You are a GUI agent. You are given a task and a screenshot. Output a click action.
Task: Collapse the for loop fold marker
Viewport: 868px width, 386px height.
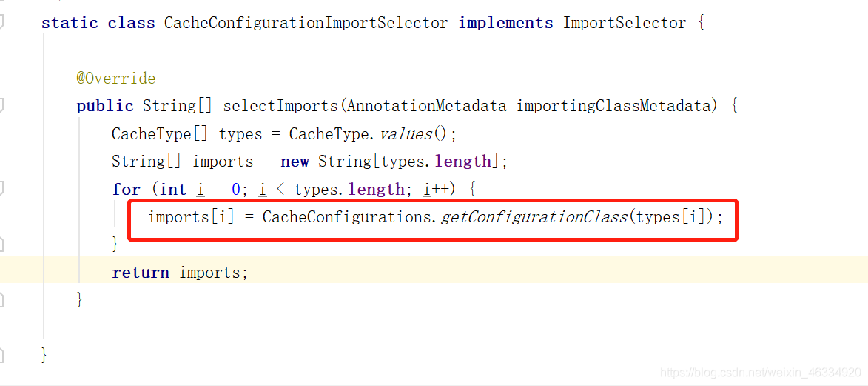tap(1, 189)
